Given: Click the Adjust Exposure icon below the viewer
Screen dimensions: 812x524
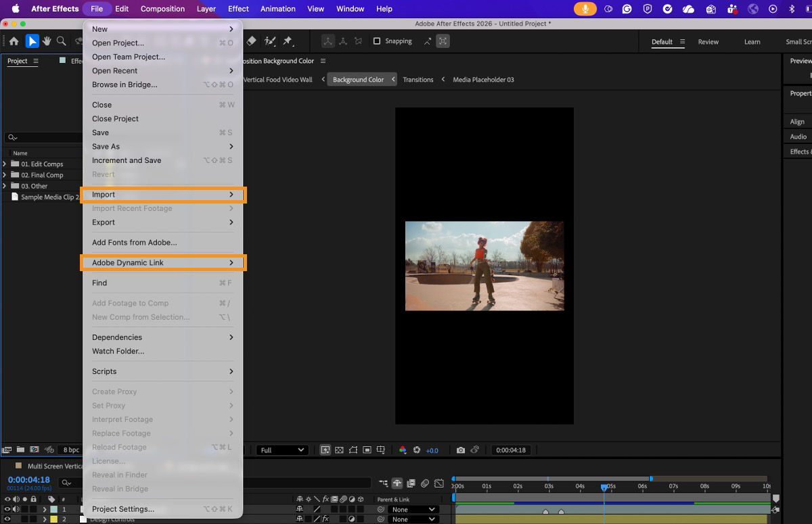Looking at the screenshot, I should point(418,450).
